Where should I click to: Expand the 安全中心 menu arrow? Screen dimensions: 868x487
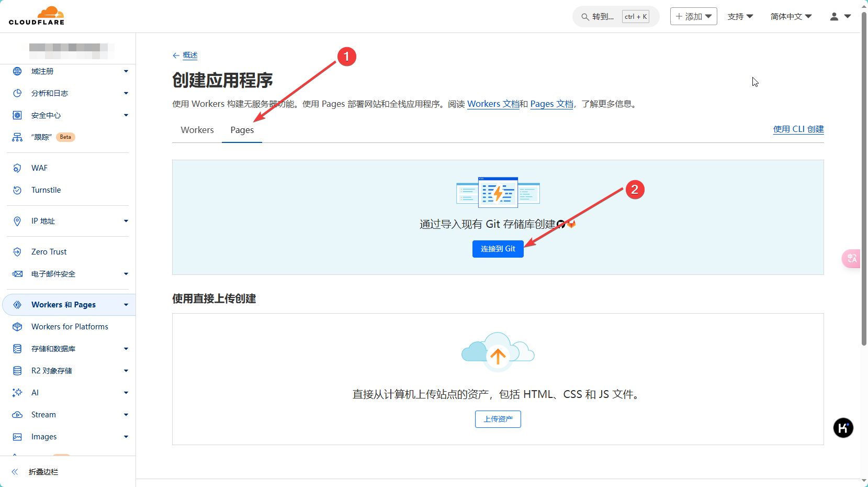pos(126,115)
